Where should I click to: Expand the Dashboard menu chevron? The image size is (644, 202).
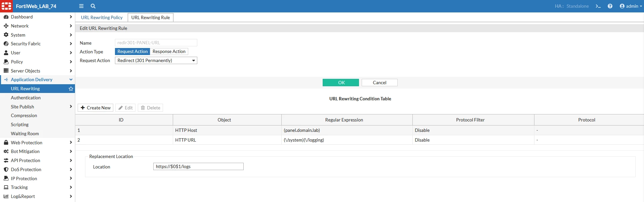coord(71,17)
